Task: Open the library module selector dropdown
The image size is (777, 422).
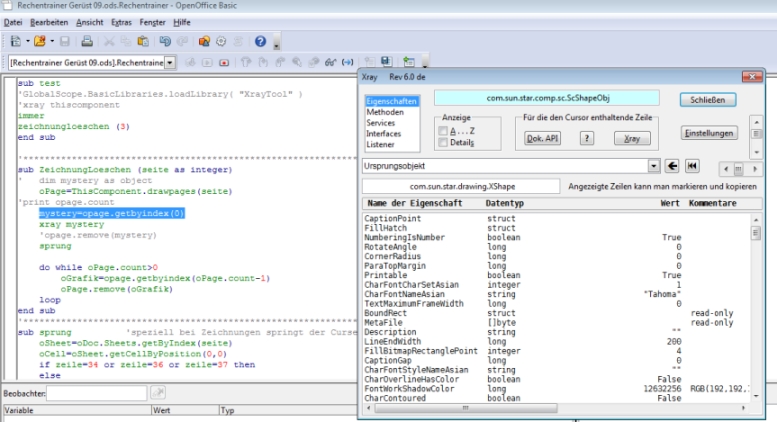Action: click(x=169, y=63)
